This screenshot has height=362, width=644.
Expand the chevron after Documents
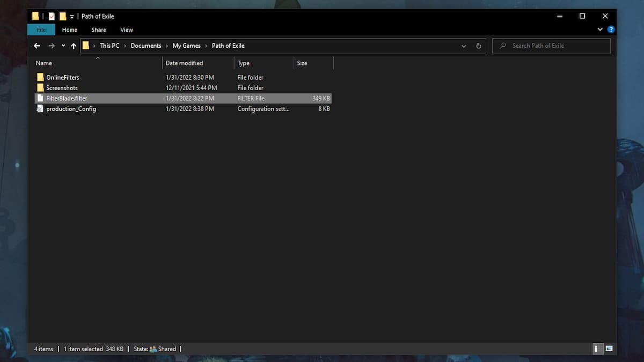pos(167,46)
